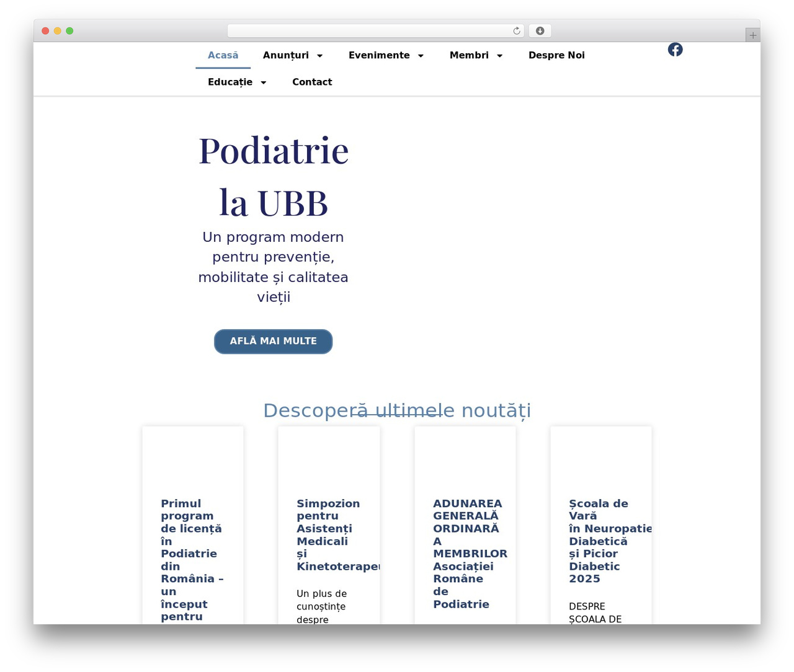The height and width of the screenshot is (672, 794).
Task: Click the Descoperă ultimele noutăți heading
Action: pyautogui.click(x=397, y=410)
